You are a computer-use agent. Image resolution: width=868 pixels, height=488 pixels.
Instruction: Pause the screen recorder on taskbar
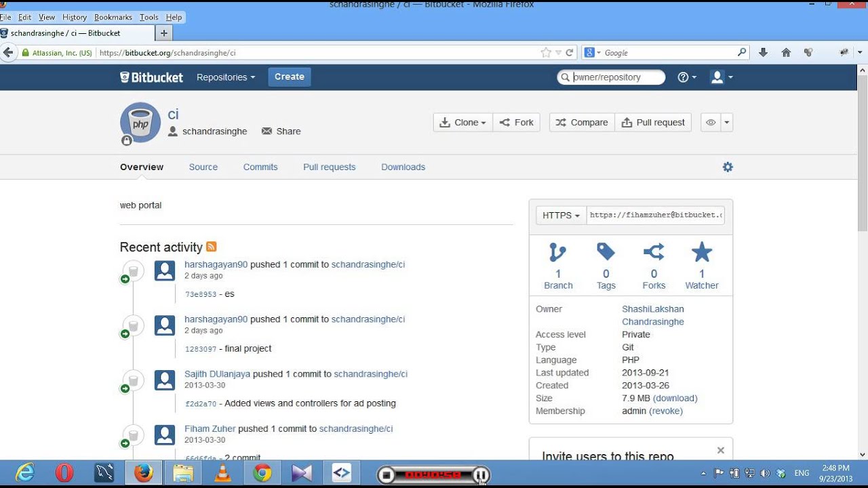pyautogui.click(x=481, y=475)
